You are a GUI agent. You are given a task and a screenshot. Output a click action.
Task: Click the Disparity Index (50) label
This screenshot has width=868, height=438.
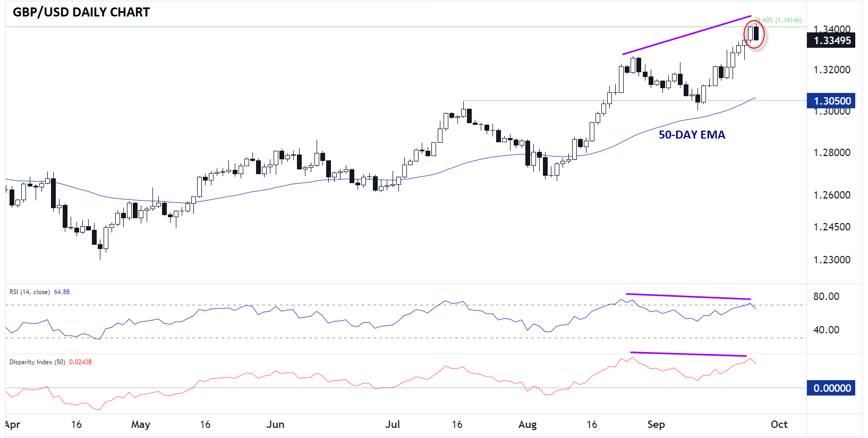37,362
